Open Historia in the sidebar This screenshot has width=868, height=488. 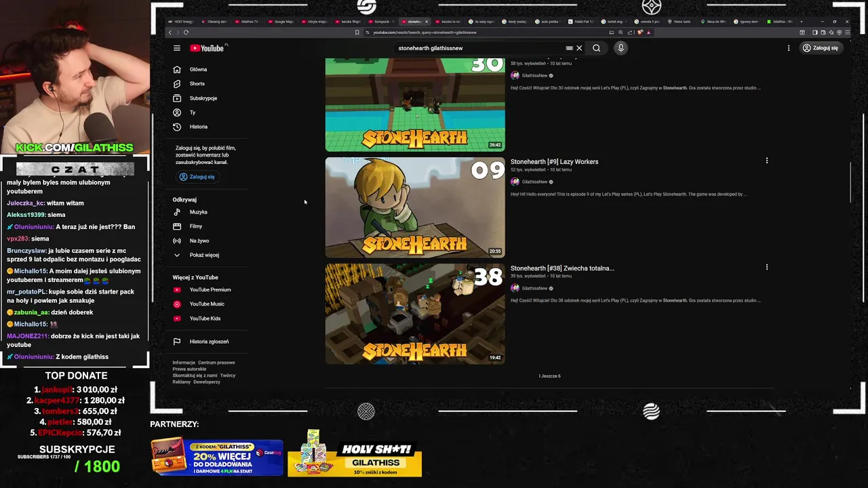coord(200,127)
